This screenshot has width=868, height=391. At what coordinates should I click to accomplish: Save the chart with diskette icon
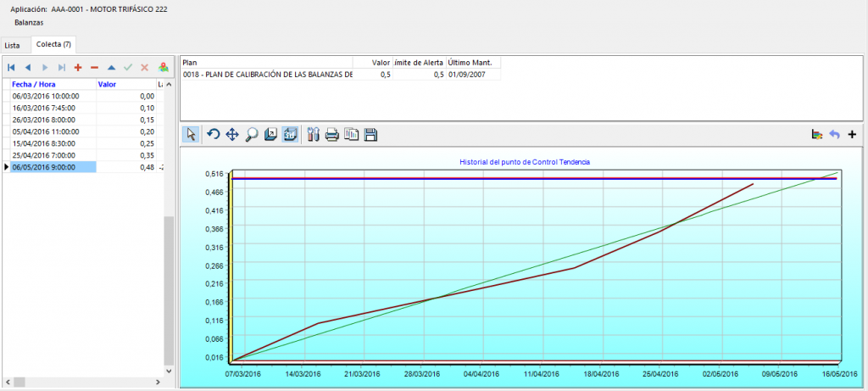370,134
